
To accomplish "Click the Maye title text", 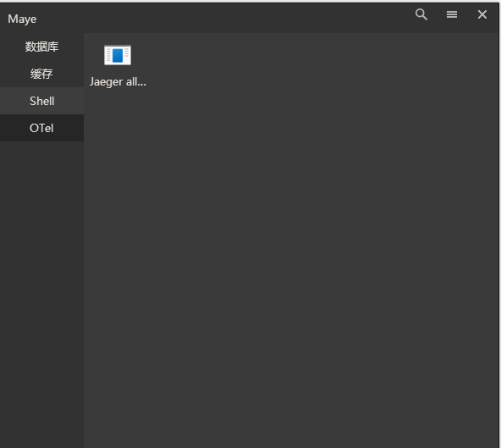I will tap(22, 19).
